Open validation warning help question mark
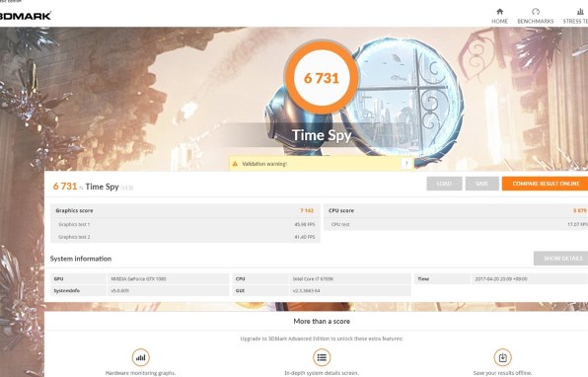The height and width of the screenshot is (377, 588). 406,164
